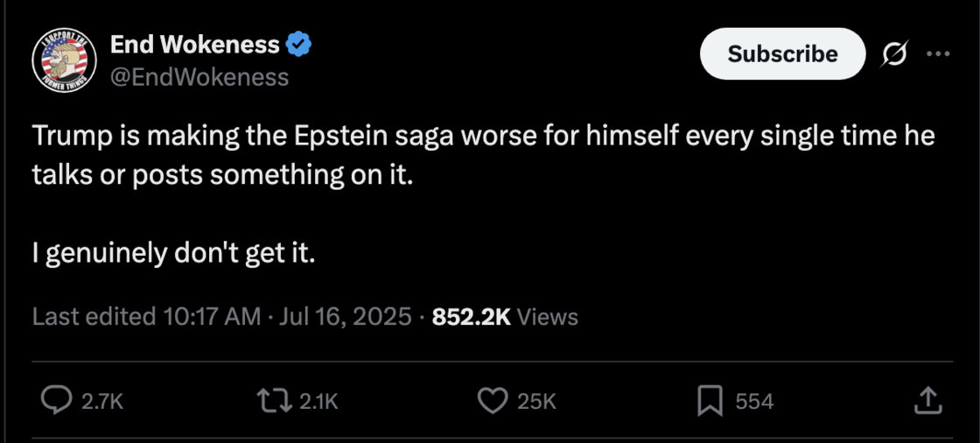Like the post with the heart icon
This screenshot has height=443, width=980.
pyautogui.click(x=493, y=400)
